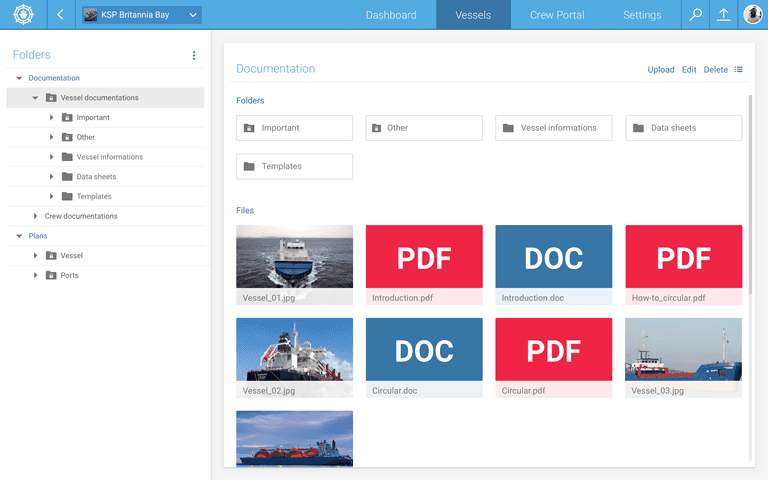768x480 pixels.
Task: Collapse the Vessel documentations tree node
Action: coord(35,98)
